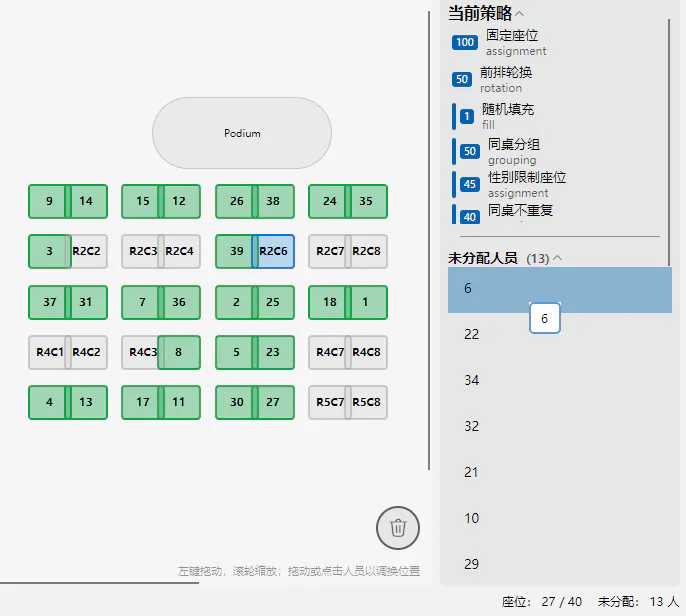
Task: Click seat occupied by person 17
Action: tap(143, 402)
